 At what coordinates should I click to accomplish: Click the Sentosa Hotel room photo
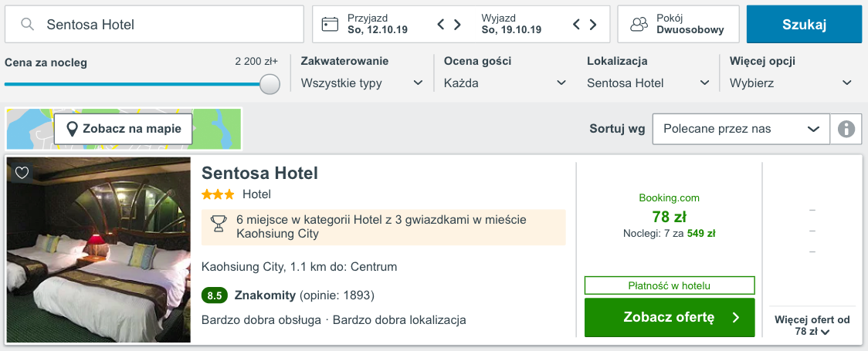[x=99, y=250]
